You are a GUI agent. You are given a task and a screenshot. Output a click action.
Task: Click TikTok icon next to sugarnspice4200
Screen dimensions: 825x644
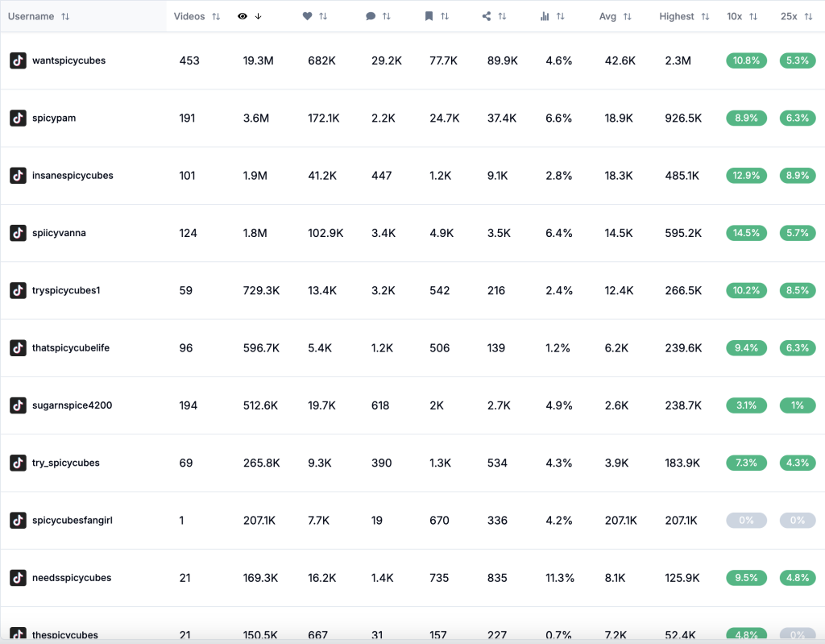[x=18, y=405]
